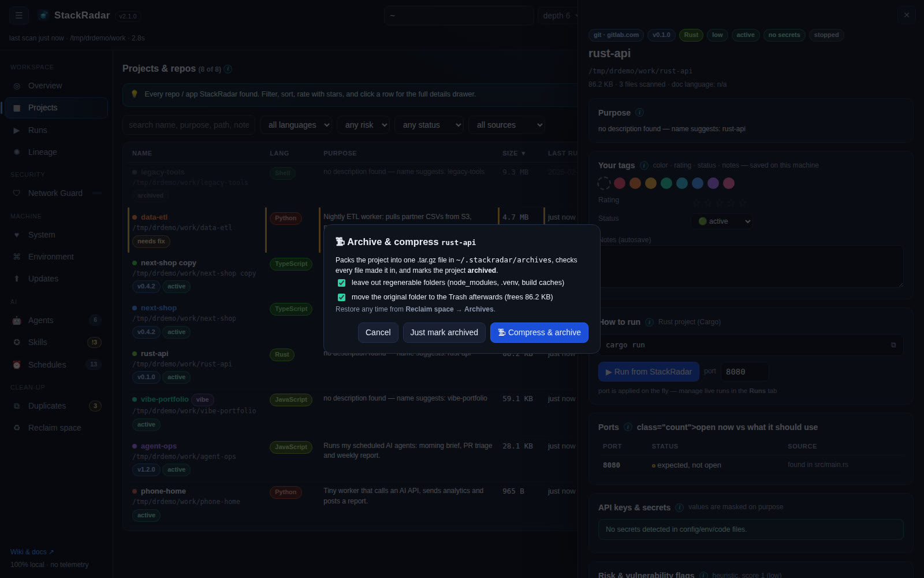
Task: Go to the Projects sidebar item
Action: point(56,108)
